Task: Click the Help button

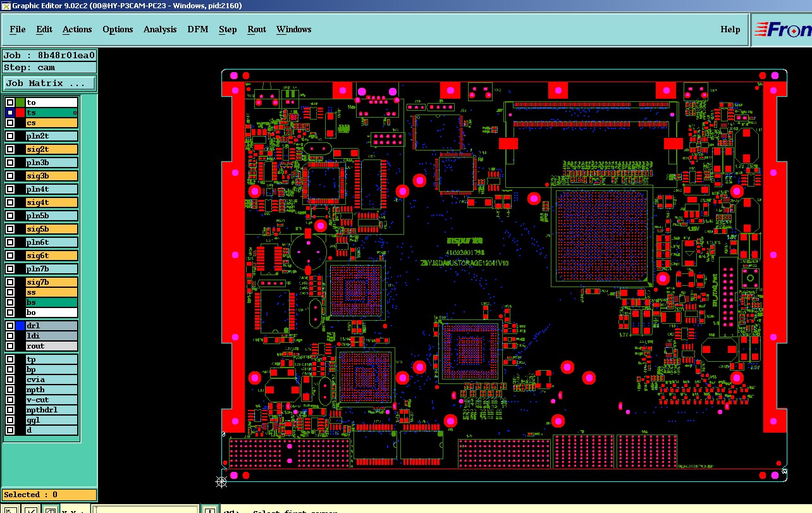Action: (x=730, y=29)
